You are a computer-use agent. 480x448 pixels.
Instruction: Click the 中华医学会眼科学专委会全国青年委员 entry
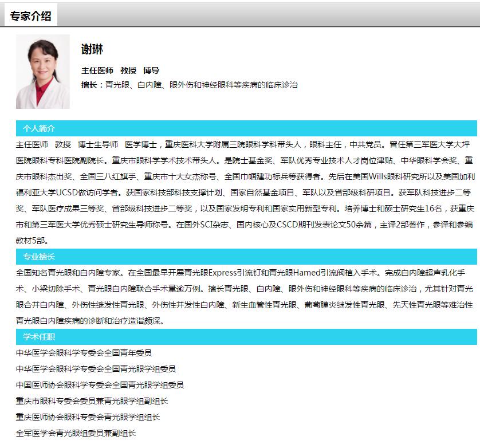coord(84,353)
